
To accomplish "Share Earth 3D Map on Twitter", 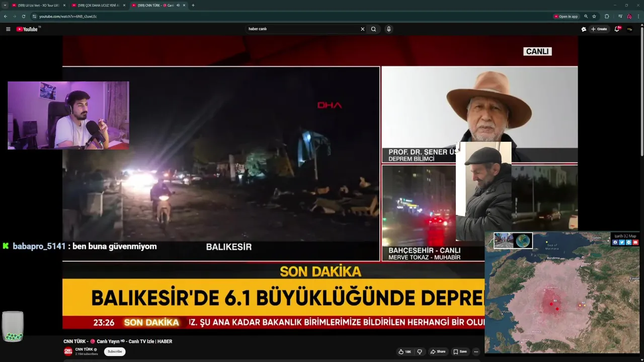I will [622, 242].
